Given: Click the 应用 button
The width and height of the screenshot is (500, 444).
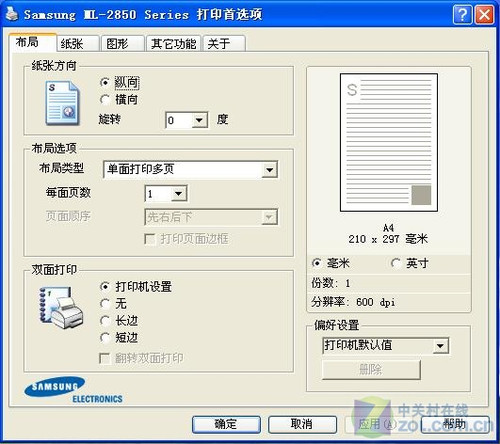Looking at the screenshot, I should 378,424.
